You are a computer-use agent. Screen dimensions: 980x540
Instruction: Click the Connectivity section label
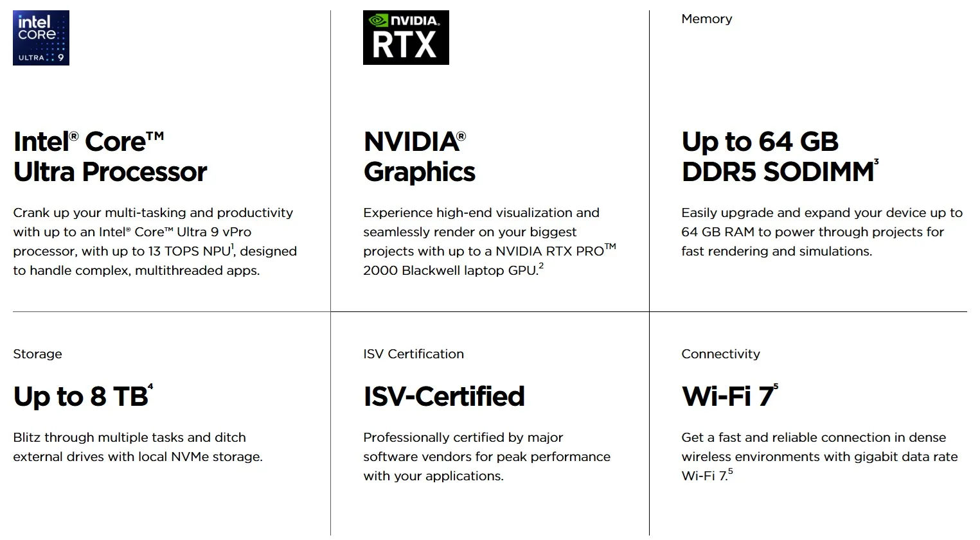coord(720,354)
